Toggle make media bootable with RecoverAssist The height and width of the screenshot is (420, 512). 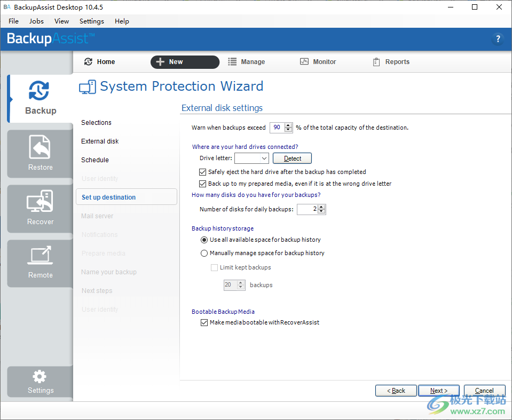click(x=204, y=323)
